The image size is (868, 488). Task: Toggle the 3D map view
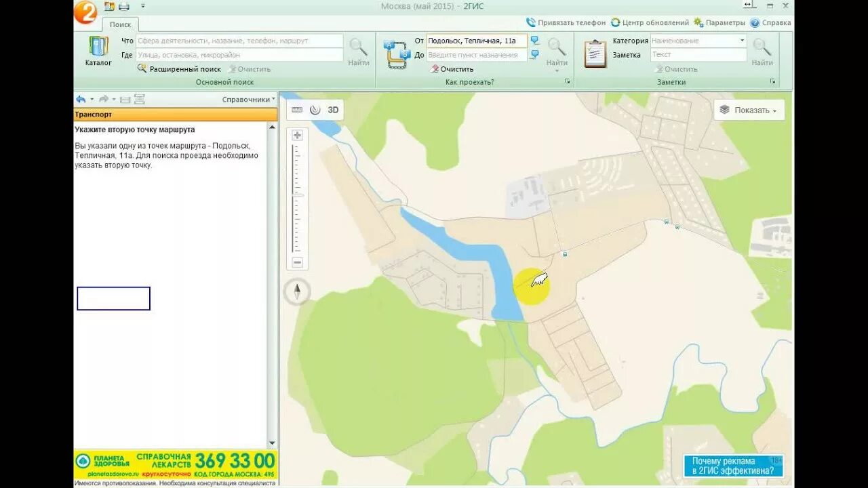[x=333, y=110]
